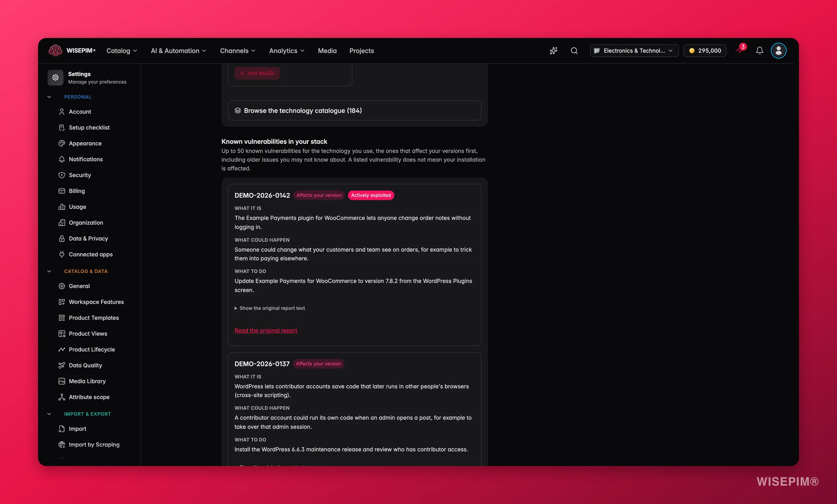This screenshot has height=504, width=837.
Task: Click the Product Views table icon
Action: [x=62, y=334]
